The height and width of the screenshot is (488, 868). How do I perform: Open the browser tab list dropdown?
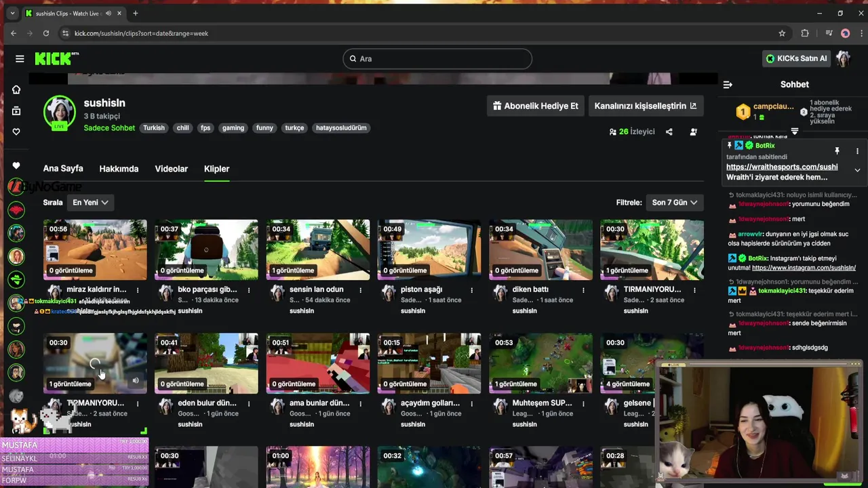(12, 13)
